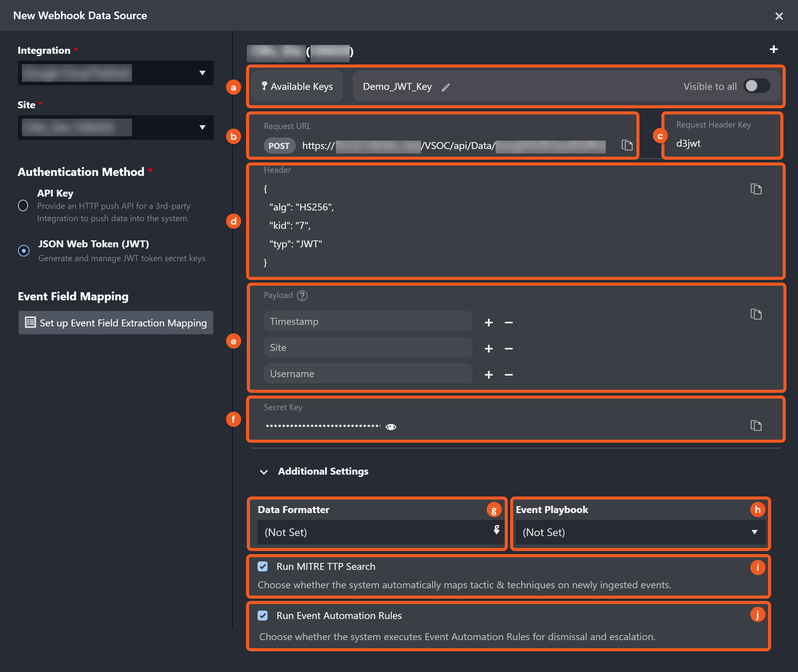This screenshot has width=798, height=672.
Task: Reveal the Secret Key with eye icon
Action: pos(391,427)
